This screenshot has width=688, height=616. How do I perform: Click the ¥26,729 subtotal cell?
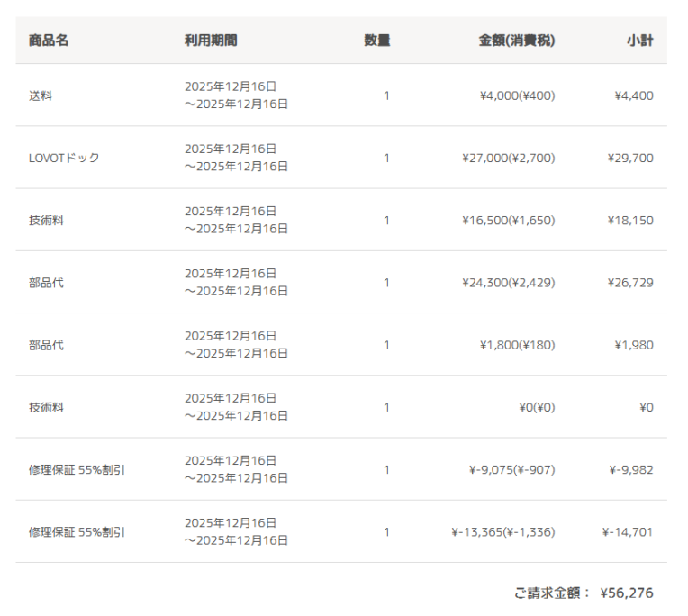click(630, 282)
